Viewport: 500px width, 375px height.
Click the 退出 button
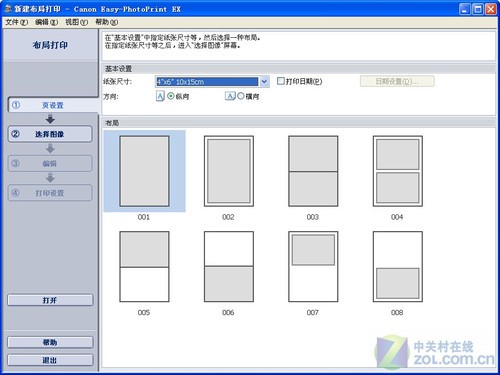pyautogui.click(x=50, y=360)
